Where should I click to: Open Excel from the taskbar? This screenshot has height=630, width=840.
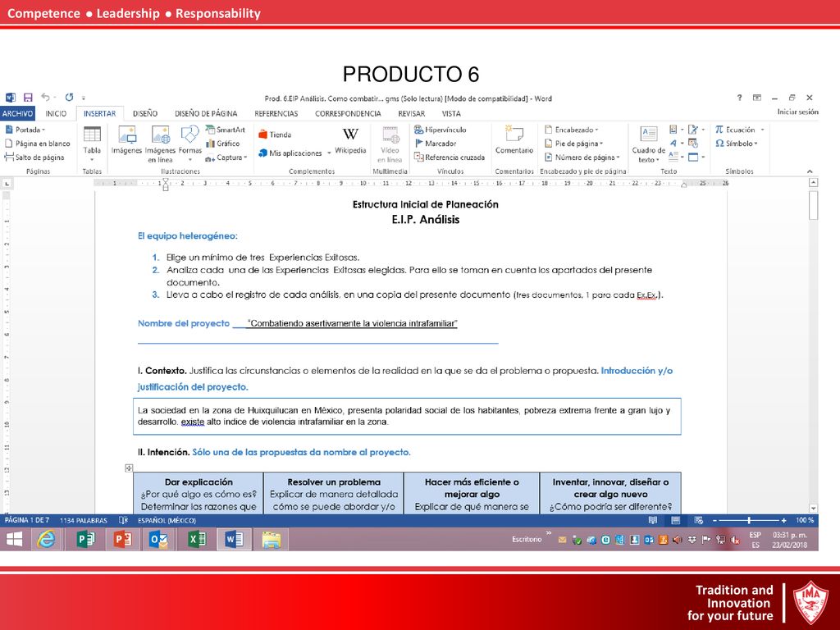tap(197, 540)
